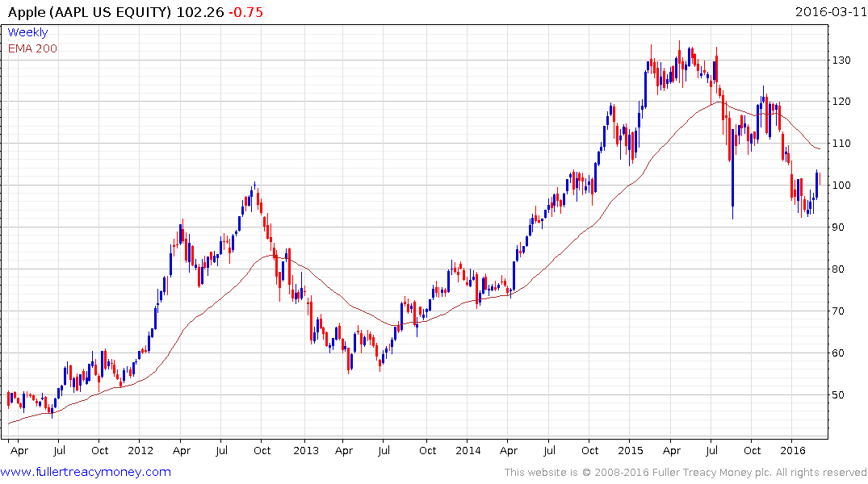Select the last price value 102.26
This screenshot has width=868, height=484.
click(200, 12)
